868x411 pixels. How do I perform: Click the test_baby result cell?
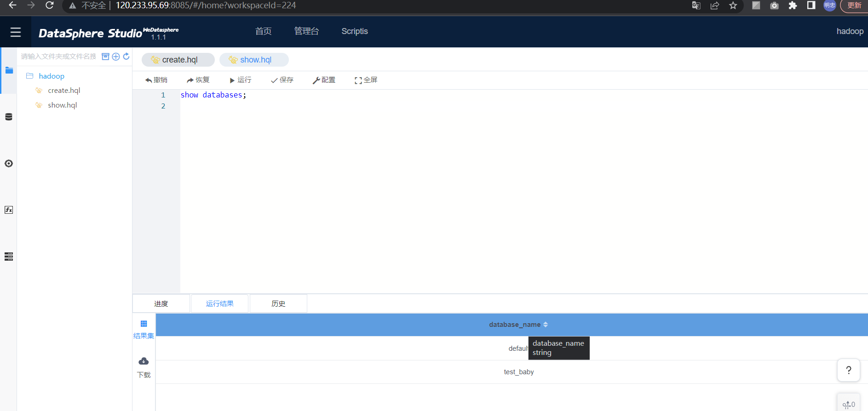[519, 372]
